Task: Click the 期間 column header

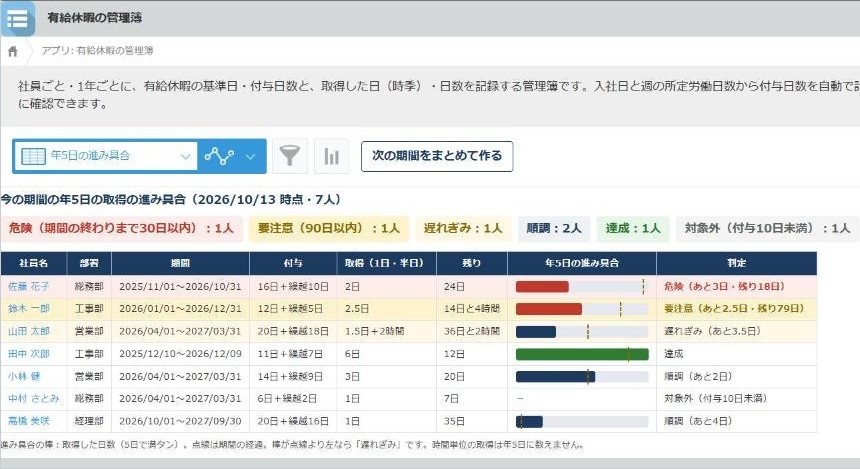Action: 180,263
